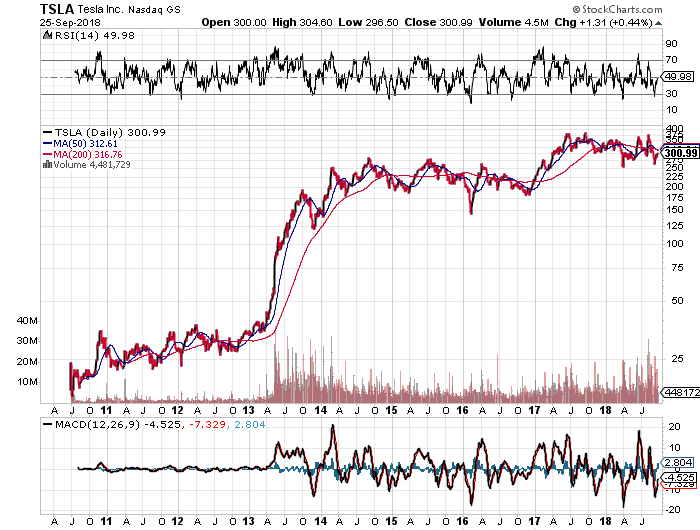Click the -7.329 red signal value in MACD legend
The width and height of the screenshot is (700, 530).
click(x=207, y=424)
